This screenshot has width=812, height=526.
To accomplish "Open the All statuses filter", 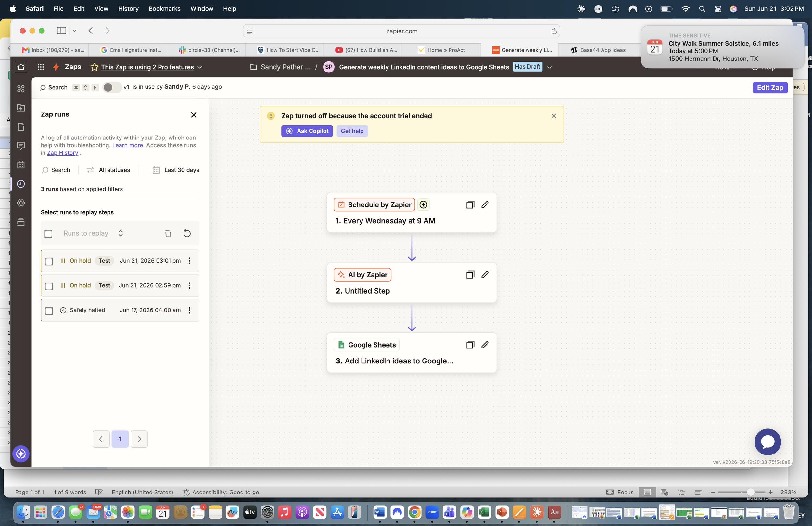I will [108, 170].
